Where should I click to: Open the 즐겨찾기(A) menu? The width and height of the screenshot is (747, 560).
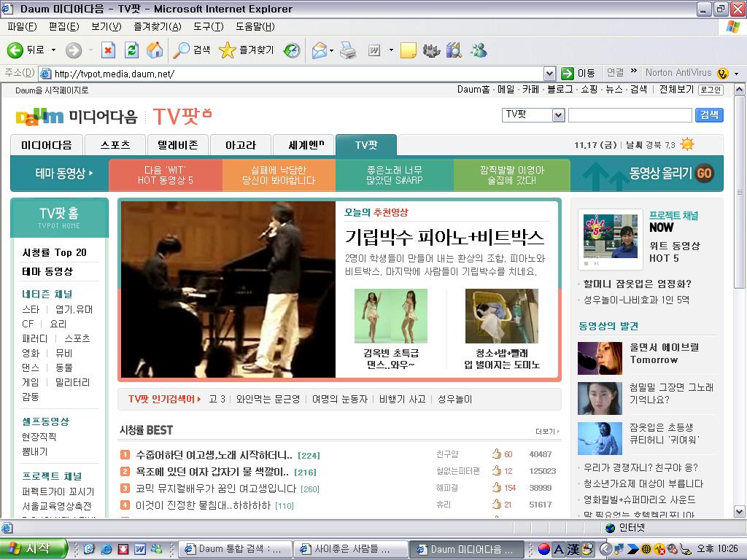[x=158, y=27]
